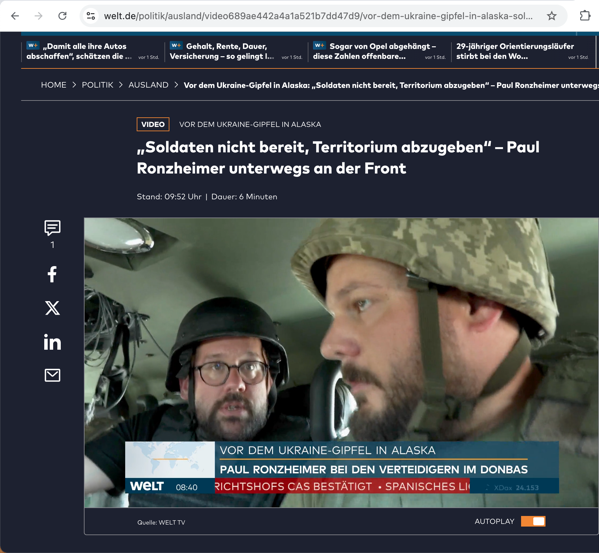Click the browser forward arrow

tap(39, 16)
